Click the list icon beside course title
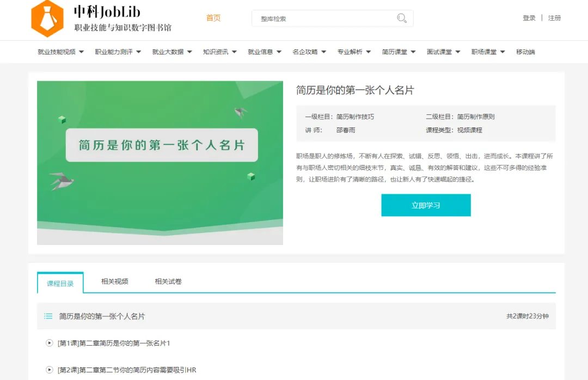Viewport: 588px width, 380px height. pyautogui.click(x=48, y=316)
